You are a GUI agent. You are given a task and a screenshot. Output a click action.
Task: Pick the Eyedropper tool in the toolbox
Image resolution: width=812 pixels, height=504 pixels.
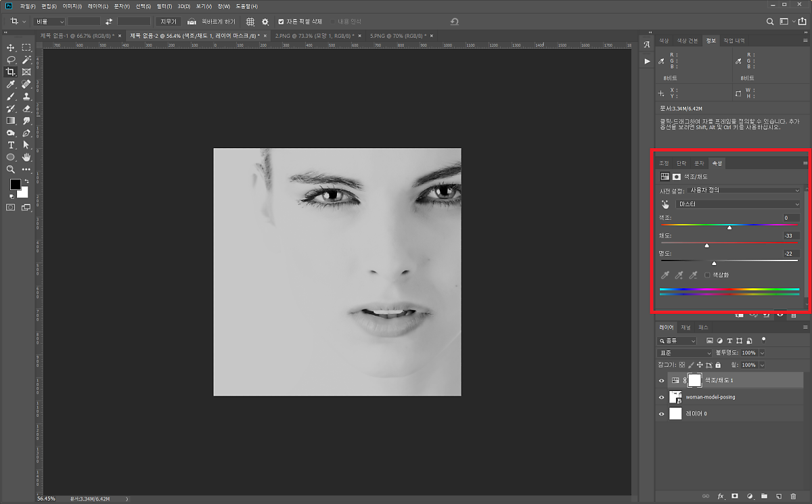coord(11,84)
